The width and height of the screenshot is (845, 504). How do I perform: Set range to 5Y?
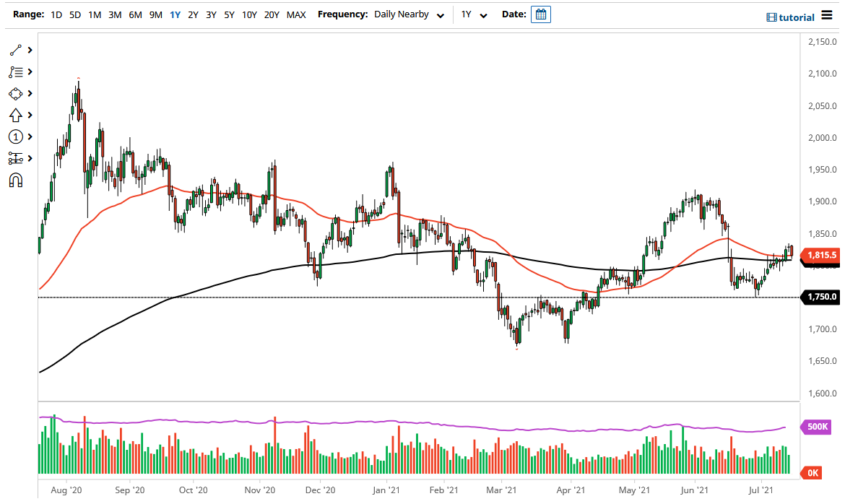click(x=229, y=15)
